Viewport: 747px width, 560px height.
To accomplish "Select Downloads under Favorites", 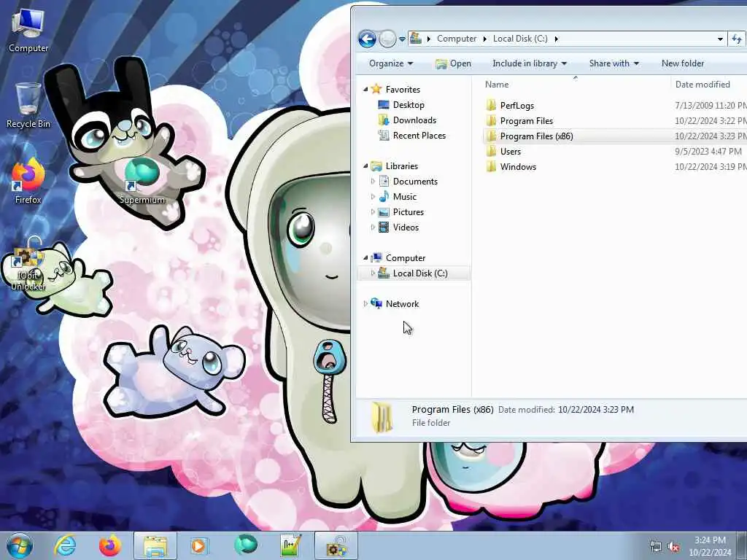I will point(414,120).
